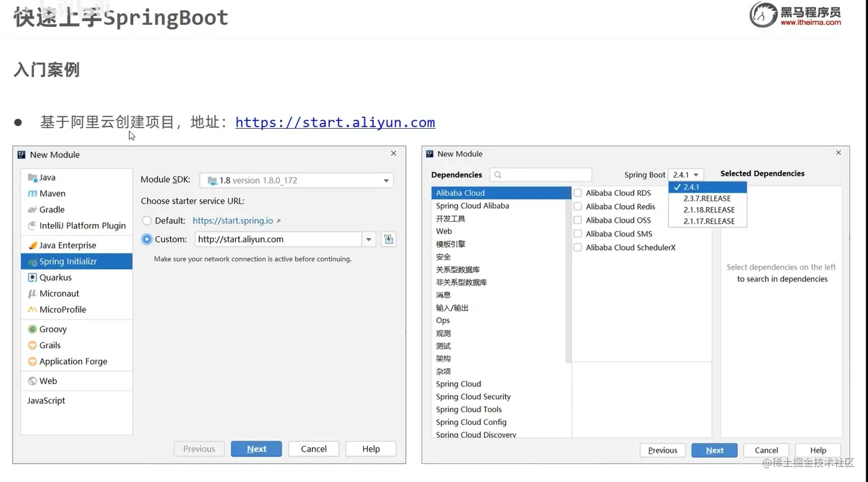Image resolution: width=868 pixels, height=482 pixels.
Task: Open the Module SDK dropdown
Action: (385, 180)
